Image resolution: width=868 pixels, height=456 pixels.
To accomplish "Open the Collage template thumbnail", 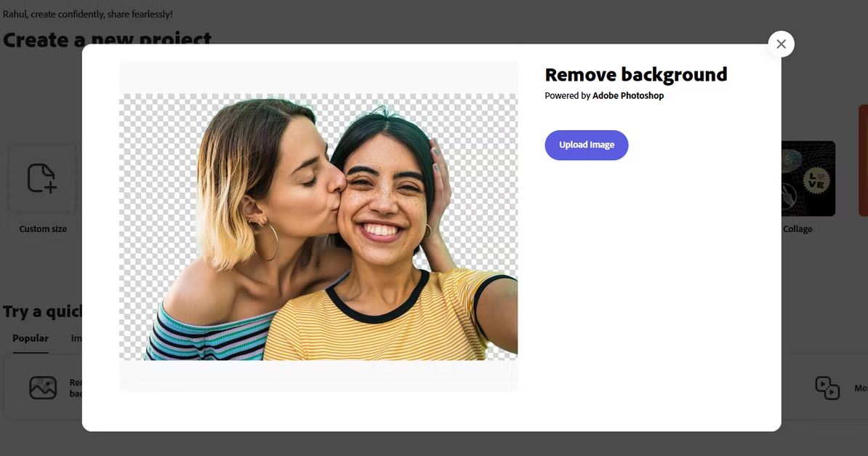I will pos(808,178).
